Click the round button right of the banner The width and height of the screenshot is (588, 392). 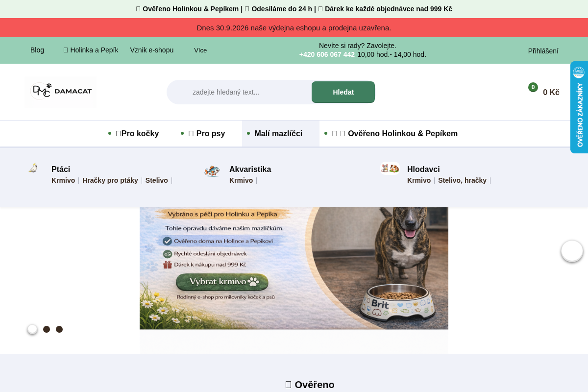click(572, 251)
